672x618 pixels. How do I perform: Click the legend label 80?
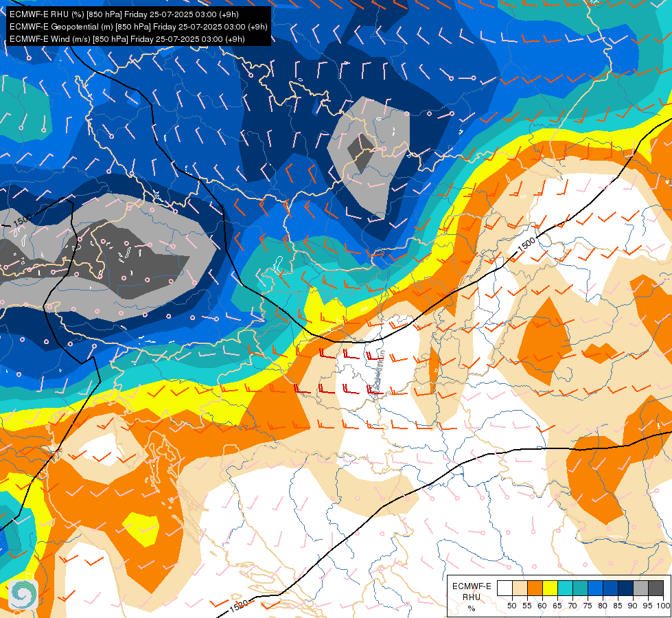coord(603,606)
